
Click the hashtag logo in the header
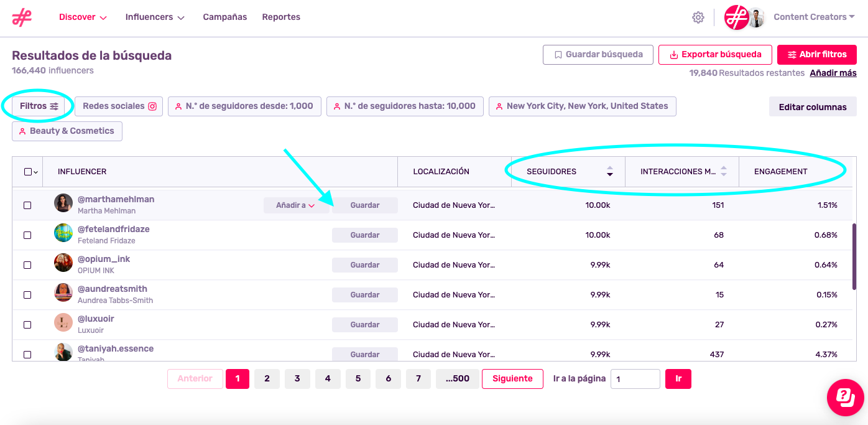click(22, 17)
